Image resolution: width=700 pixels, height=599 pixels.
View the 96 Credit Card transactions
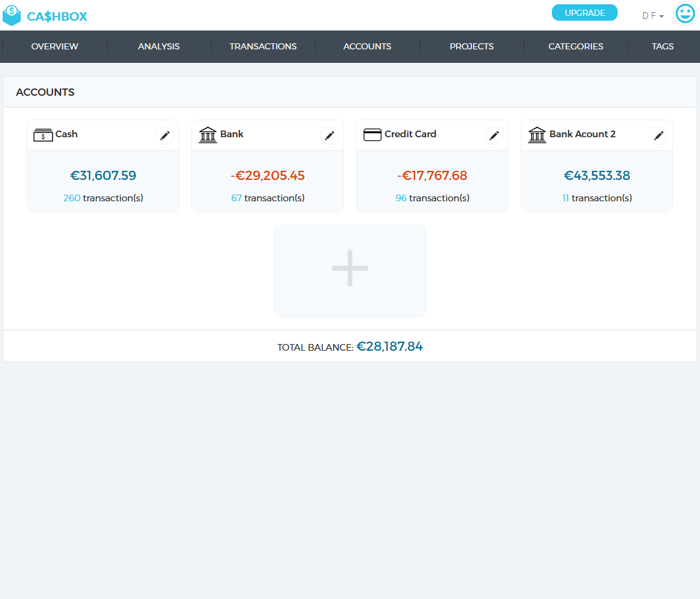(401, 198)
